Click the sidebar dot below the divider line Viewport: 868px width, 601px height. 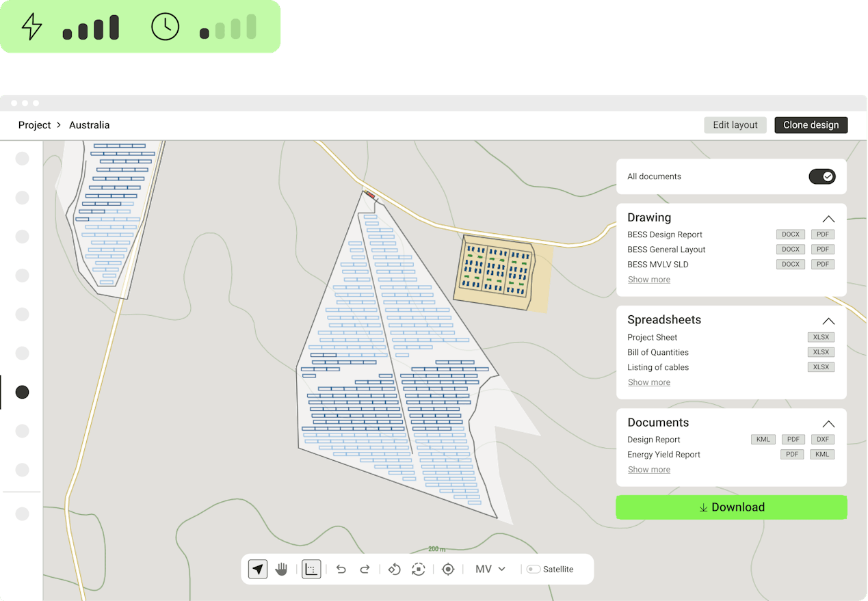tap(23, 513)
